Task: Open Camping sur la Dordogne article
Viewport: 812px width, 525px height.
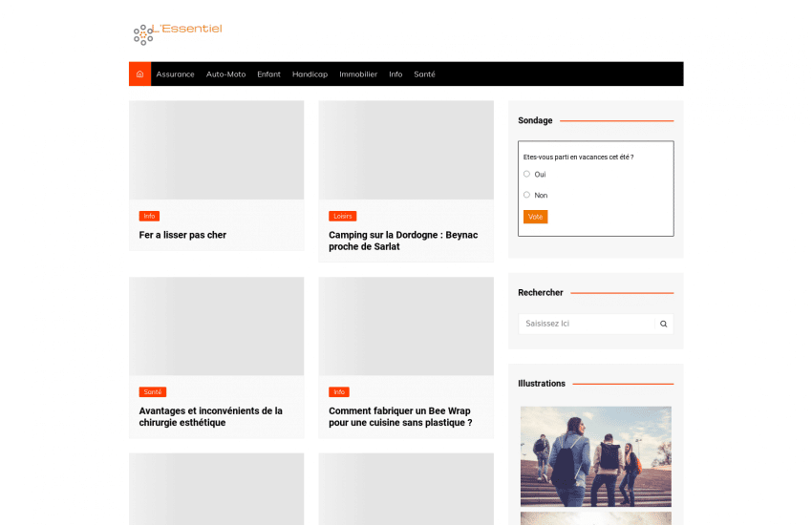Action: [403, 241]
